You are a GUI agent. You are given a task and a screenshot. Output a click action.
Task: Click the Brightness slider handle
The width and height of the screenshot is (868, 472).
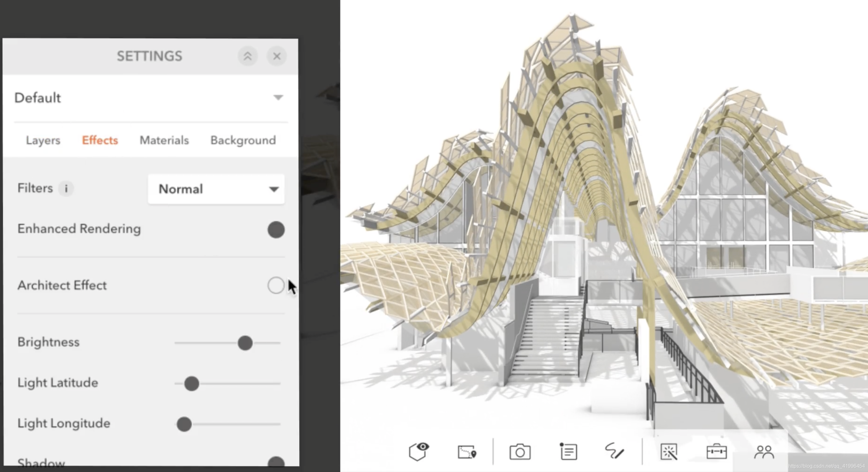pyautogui.click(x=245, y=343)
